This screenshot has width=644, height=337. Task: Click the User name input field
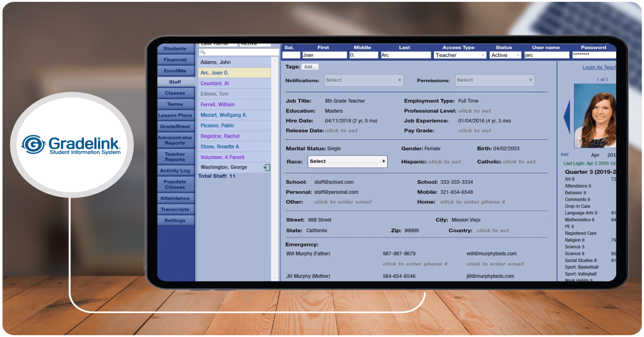point(546,55)
